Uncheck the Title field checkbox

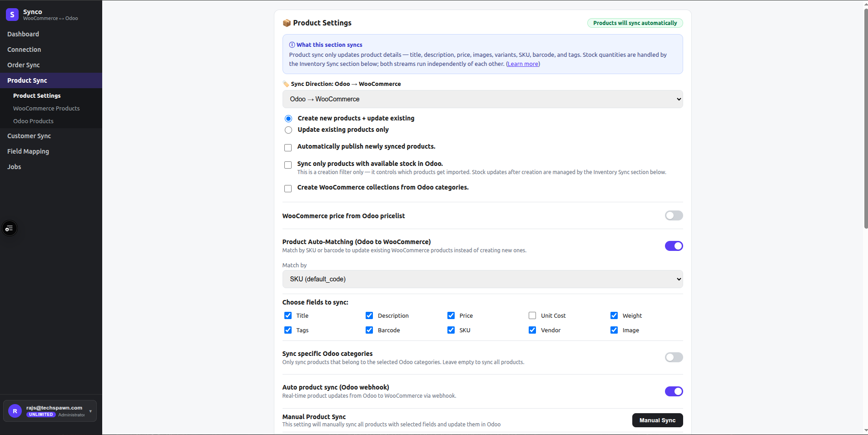tap(288, 315)
